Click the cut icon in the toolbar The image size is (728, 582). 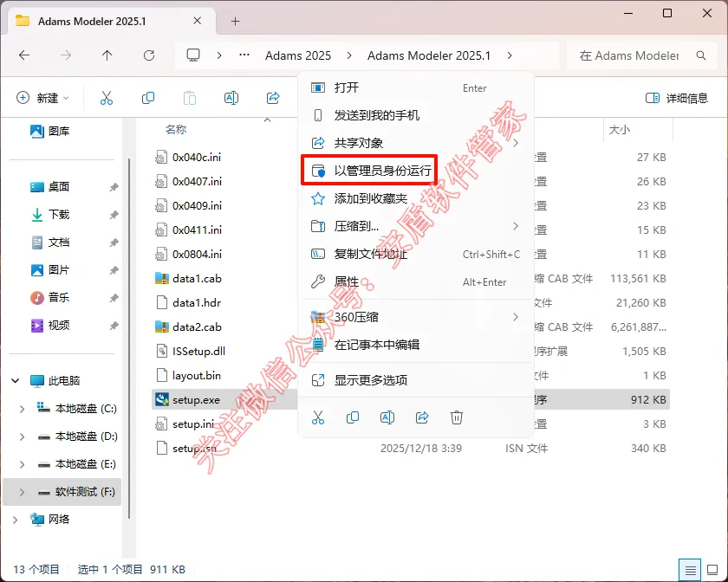click(x=107, y=98)
